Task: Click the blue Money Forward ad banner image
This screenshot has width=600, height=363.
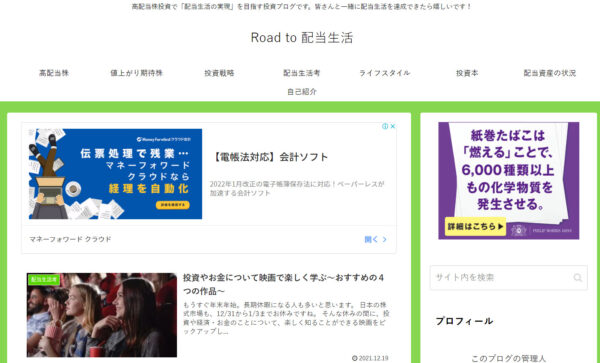Action: tap(116, 174)
